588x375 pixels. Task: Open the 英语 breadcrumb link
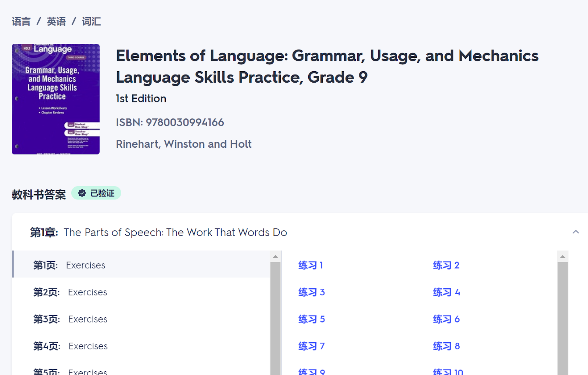coord(56,22)
